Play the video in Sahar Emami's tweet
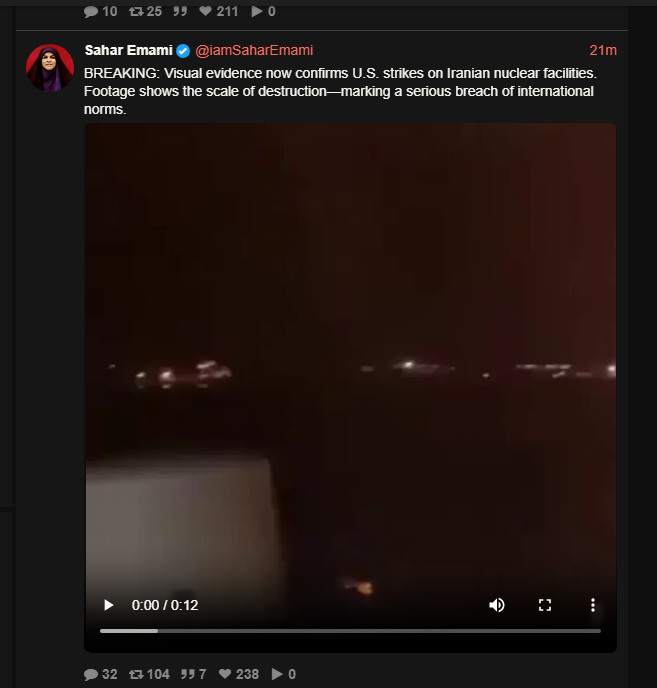The height and width of the screenshot is (688, 657). (108, 605)
